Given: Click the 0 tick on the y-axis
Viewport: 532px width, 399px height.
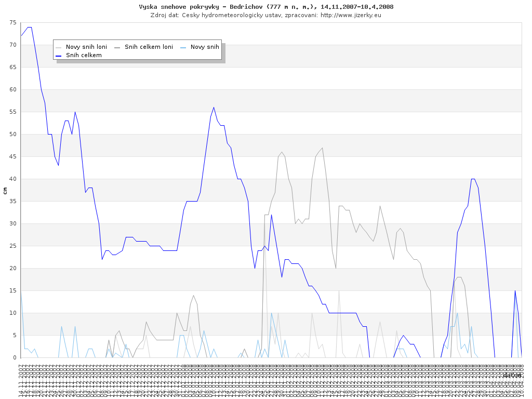Looking at the screenshot, I should [15, 358].
